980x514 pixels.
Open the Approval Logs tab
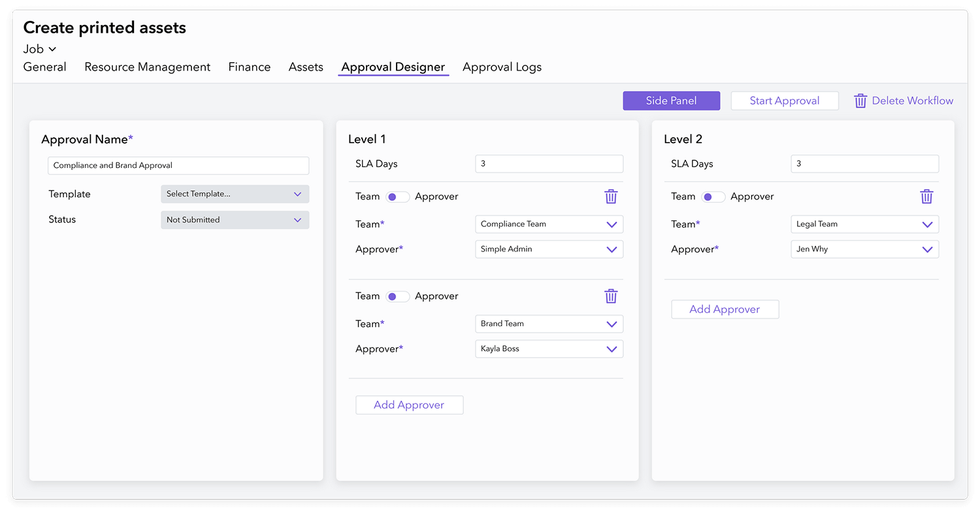(502, 67)
